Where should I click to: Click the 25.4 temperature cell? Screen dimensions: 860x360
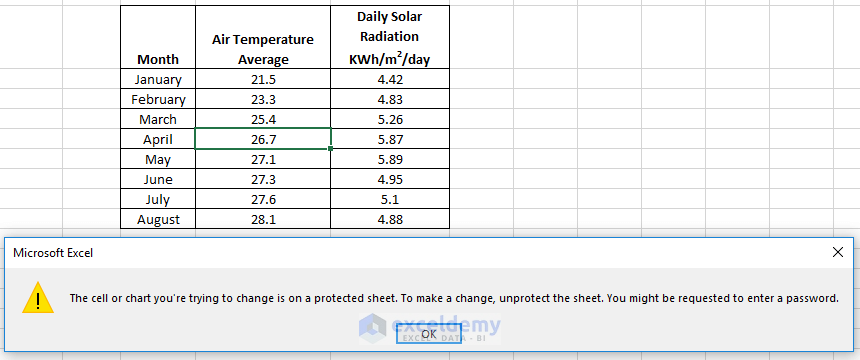click(x=263, y=119)
